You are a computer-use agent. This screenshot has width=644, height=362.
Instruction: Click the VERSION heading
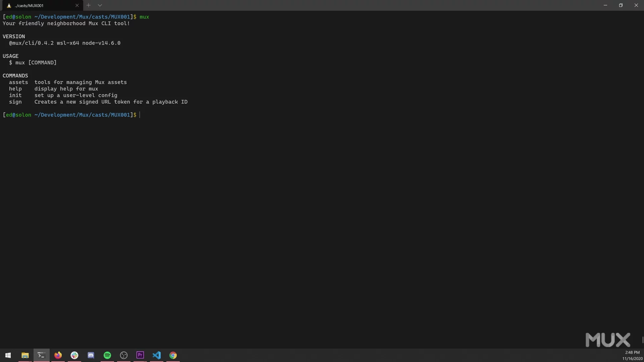14,37
